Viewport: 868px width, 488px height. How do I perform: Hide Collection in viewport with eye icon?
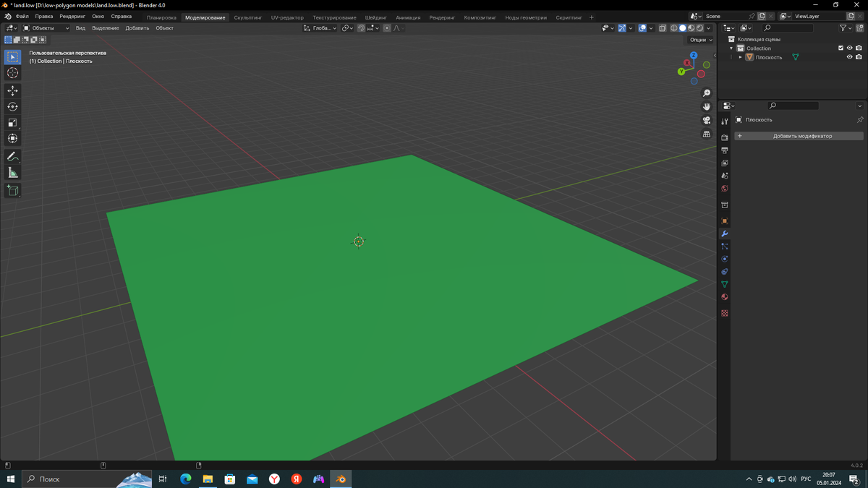[x=849, y=48]
